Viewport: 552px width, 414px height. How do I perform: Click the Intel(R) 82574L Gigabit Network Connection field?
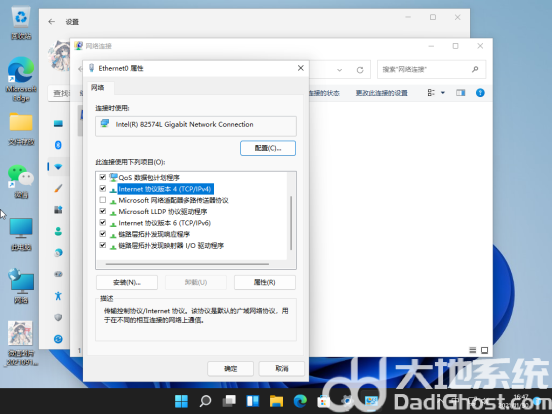click(x=196, y=126)
